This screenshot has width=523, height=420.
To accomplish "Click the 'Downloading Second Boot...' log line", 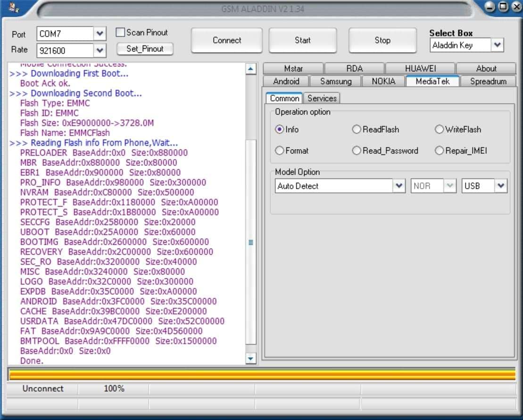I will [76, 93].
